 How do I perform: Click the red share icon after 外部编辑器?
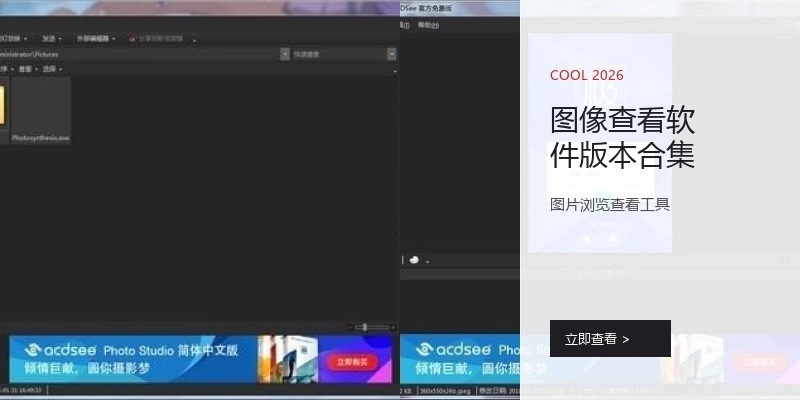click(x=132, y=39)
